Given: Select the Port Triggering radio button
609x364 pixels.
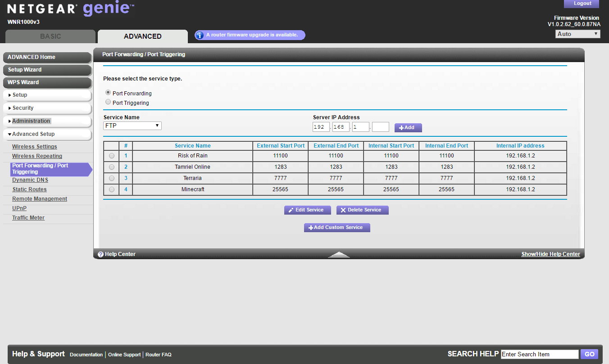Looking at the screenshot, I should point(108,102).
